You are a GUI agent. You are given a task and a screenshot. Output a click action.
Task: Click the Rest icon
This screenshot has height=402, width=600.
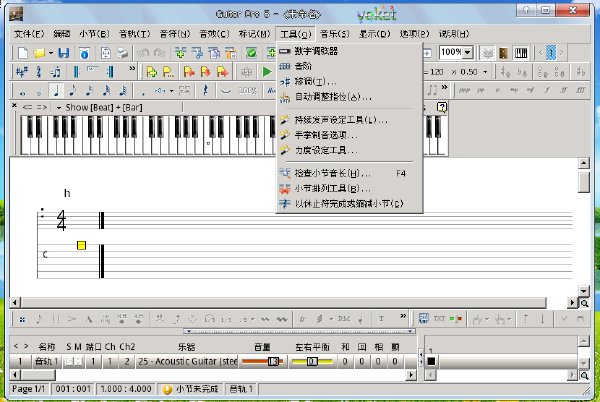click(205, 91)
